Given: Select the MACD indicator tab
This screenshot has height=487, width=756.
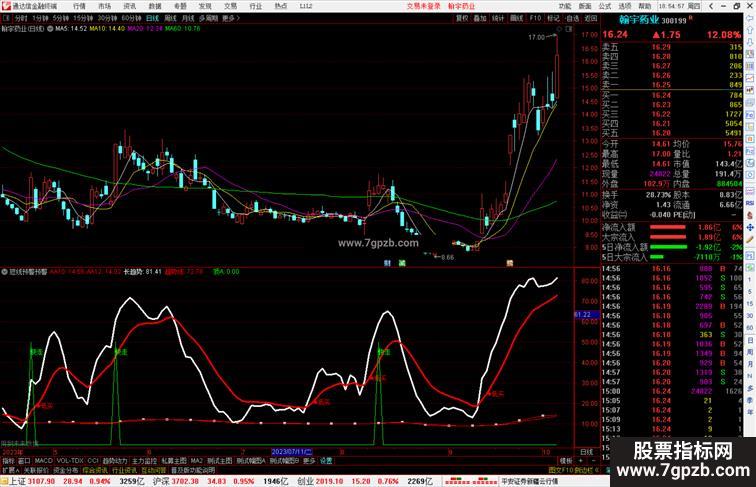Looking at the screenshot, I should (43, 461).
